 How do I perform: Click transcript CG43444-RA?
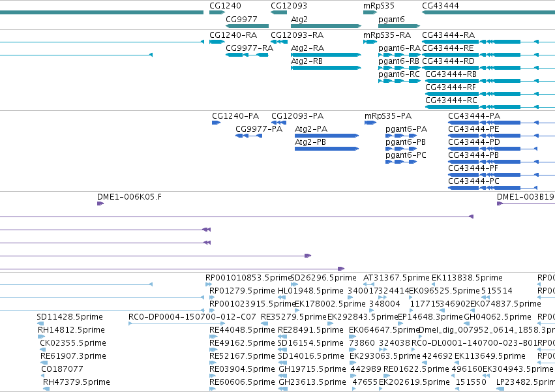tap(449, 35)
